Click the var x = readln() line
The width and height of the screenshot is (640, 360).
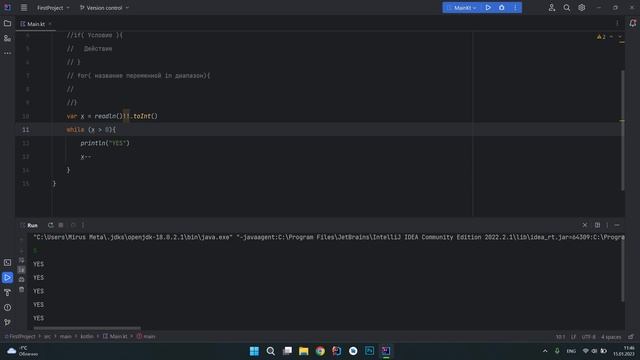[112, 116]
